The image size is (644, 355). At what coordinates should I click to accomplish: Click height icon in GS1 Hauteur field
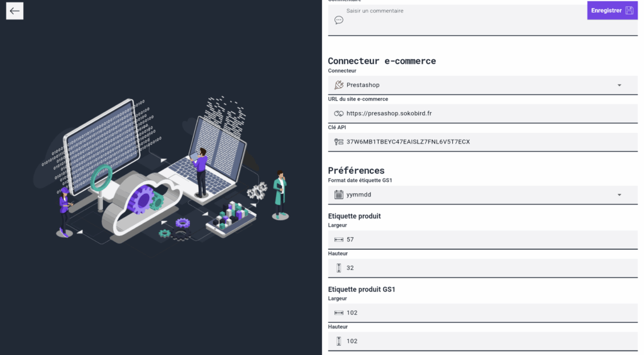tap(339, 341)
